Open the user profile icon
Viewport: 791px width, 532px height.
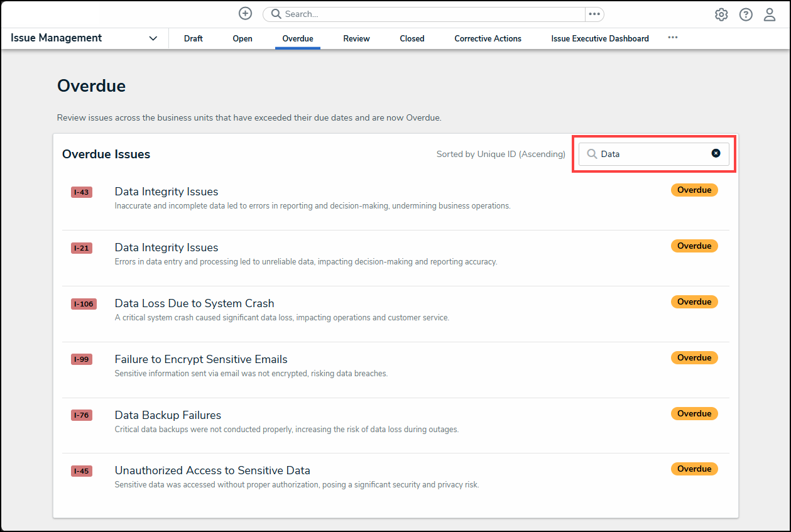click(x=770, y=14)
